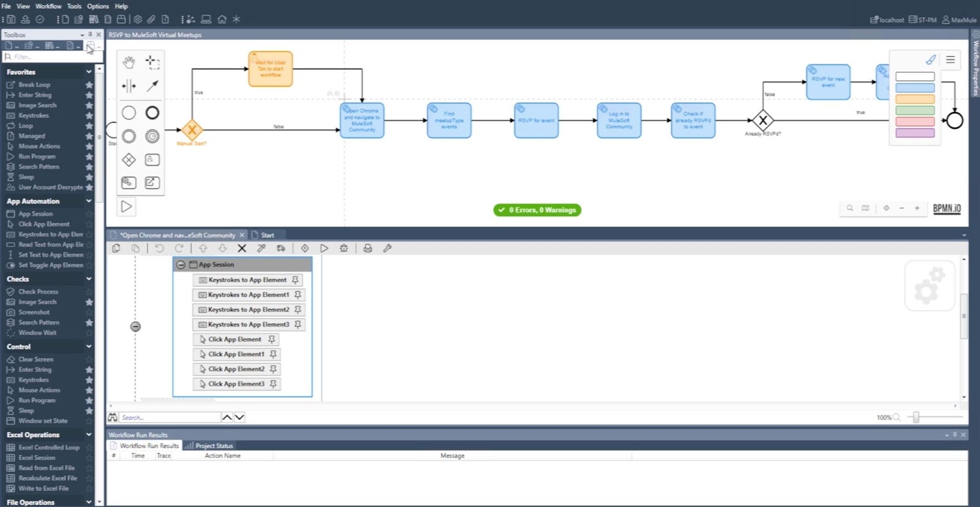Collapse the Excel Operations section

pos(89,435)
